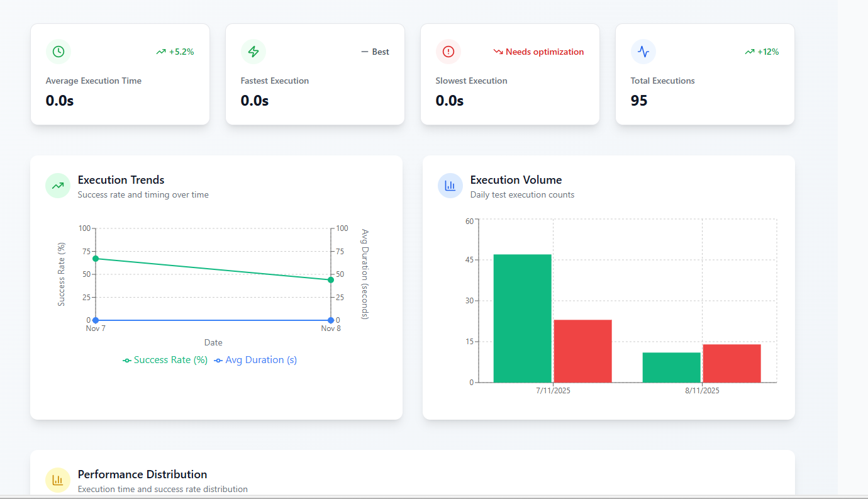Click the up-arrow trend icon next to +5.2%

pyautogui.click(x=161, y=52)
